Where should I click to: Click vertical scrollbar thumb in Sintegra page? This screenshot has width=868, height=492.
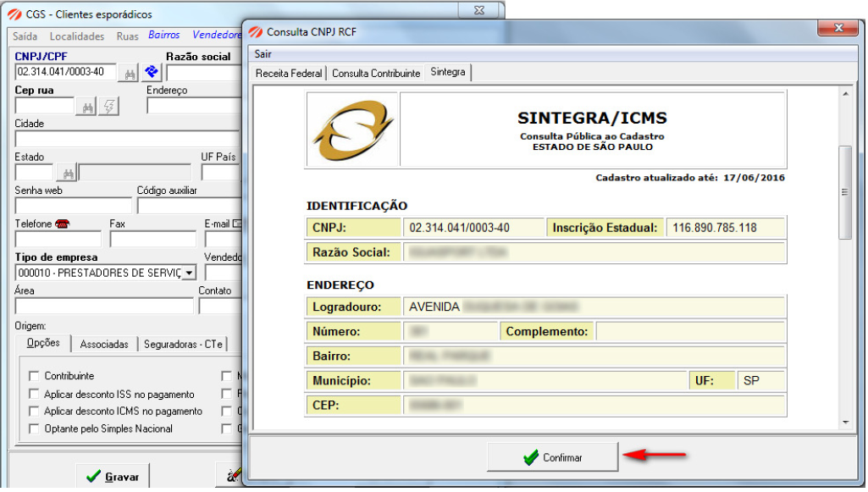[x=845, y=192]
